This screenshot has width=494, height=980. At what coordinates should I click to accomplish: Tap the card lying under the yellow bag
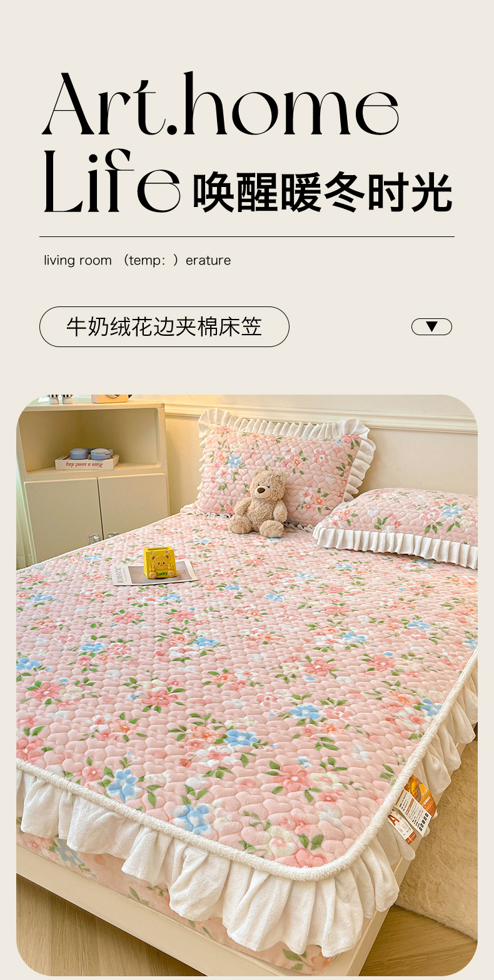coord(154,572)
